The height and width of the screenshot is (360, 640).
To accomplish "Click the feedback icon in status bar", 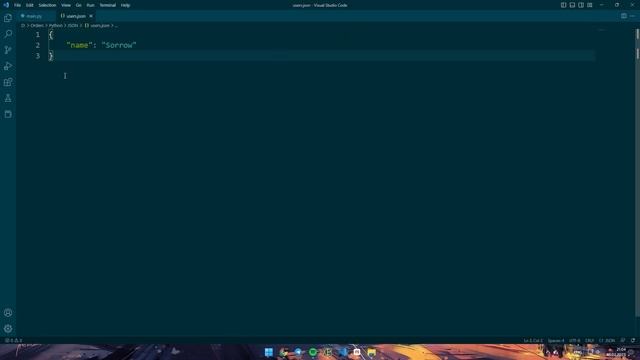I will coord(623,340).
